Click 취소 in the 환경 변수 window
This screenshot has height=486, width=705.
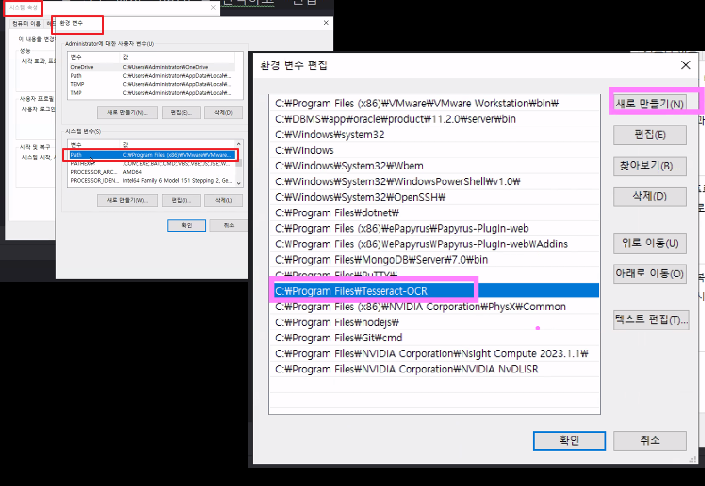pos(229,225)
